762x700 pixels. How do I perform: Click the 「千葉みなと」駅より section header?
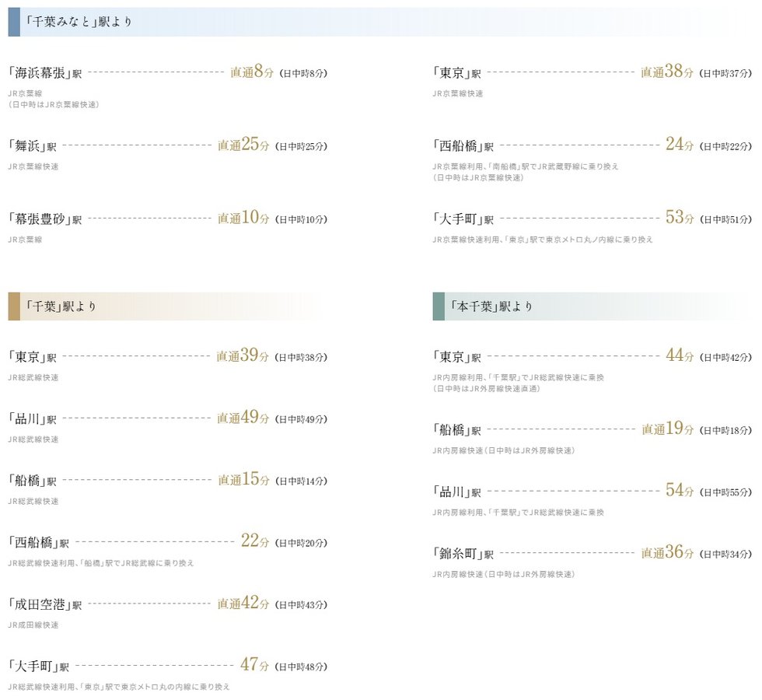[78, 22]
